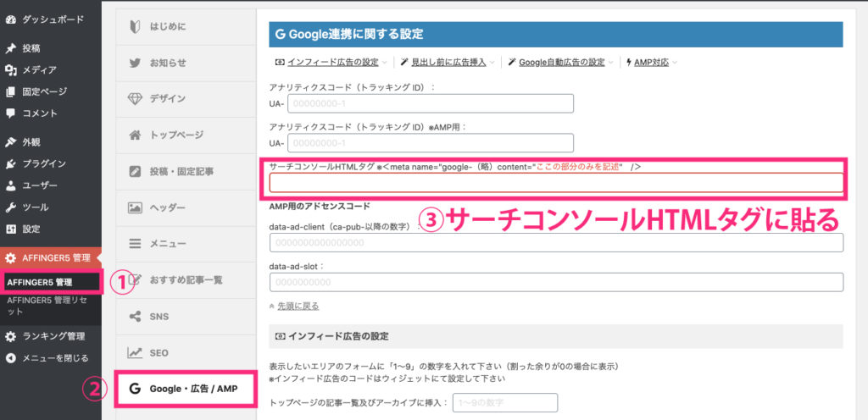
Task: Click the share icon for SNS
Action: pyautogui.click(x=135, y=317)
